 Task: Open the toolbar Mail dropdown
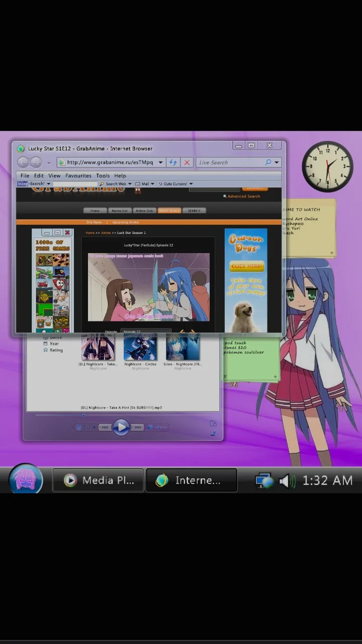pos(153,184)
